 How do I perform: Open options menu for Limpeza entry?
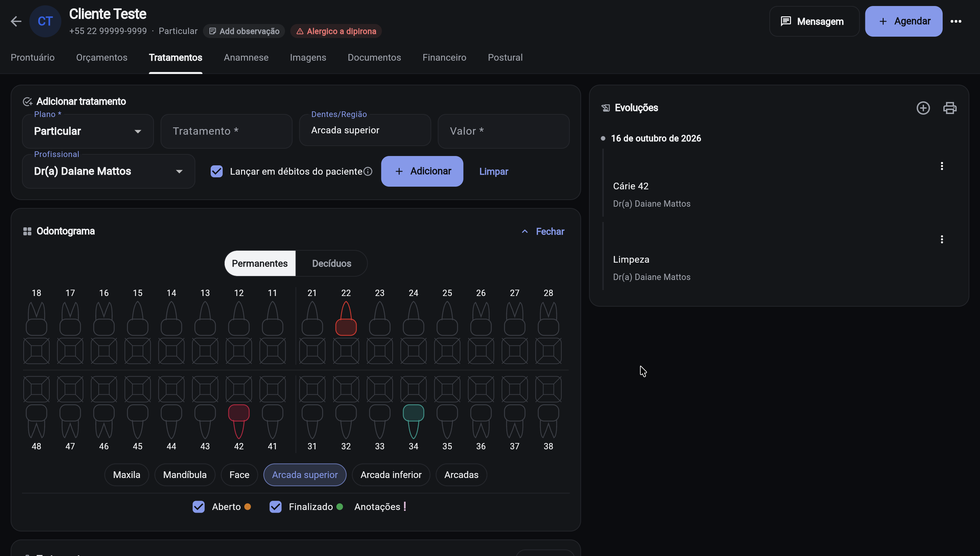pyautogui.click(x=941, y=239)
